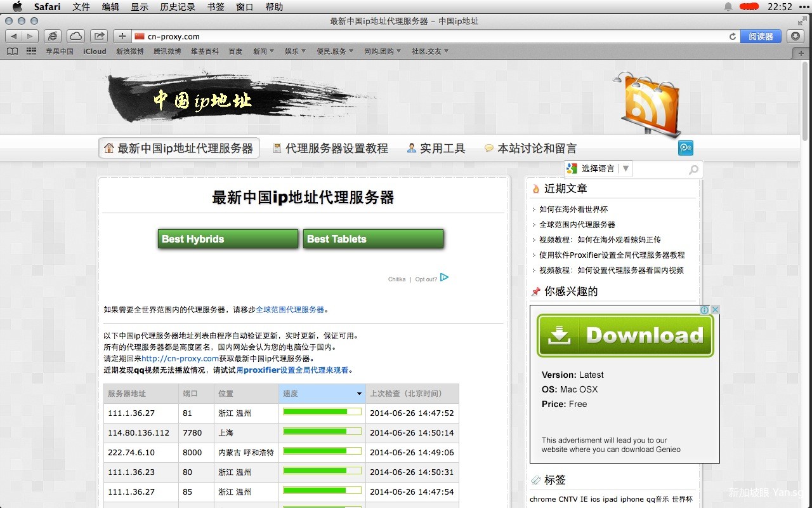812x508 pixels.
Task: Reload the page with the refresh icon
Action: click(733, 37)
